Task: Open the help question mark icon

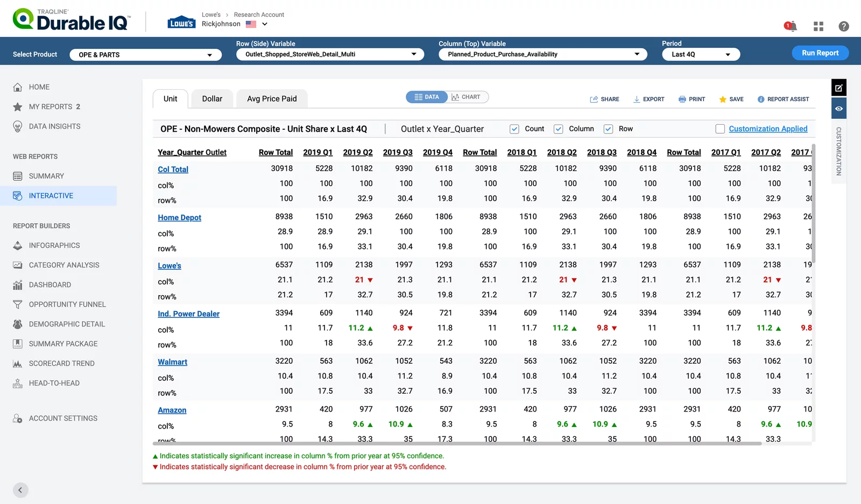Action: (844, 26)
